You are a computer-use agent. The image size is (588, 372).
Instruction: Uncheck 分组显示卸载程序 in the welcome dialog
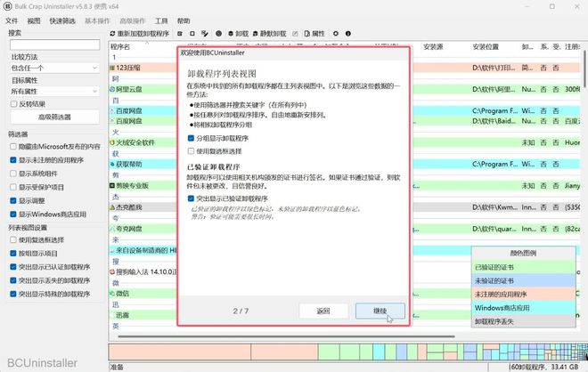point(191,138)
